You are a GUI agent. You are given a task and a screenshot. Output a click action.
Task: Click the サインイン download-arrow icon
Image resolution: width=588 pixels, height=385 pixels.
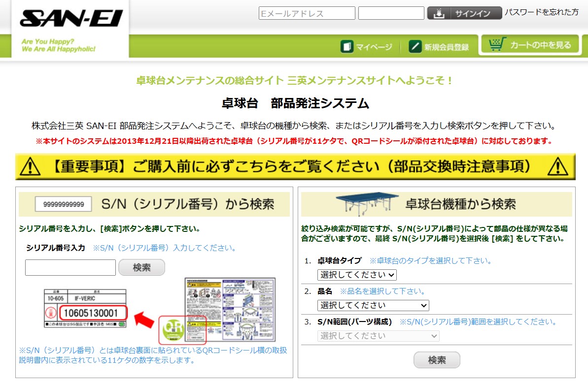pyautogui.click(x=439, y=13)
